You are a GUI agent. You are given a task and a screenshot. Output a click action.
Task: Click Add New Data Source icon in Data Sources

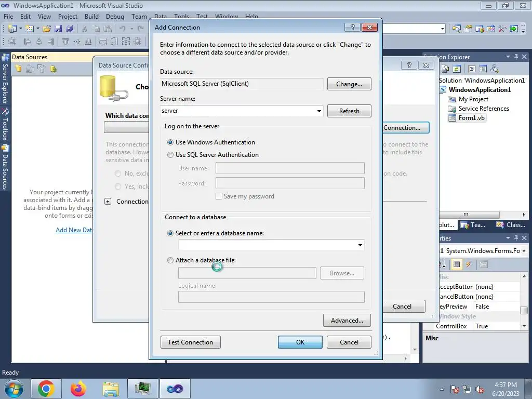(18, 69)
